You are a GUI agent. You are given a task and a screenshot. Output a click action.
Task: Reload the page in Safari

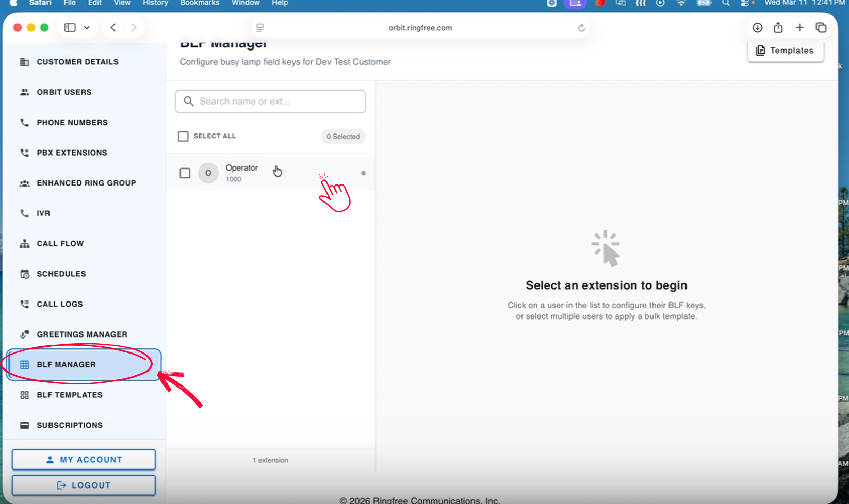pyautogui.click(x=581, y=28)
